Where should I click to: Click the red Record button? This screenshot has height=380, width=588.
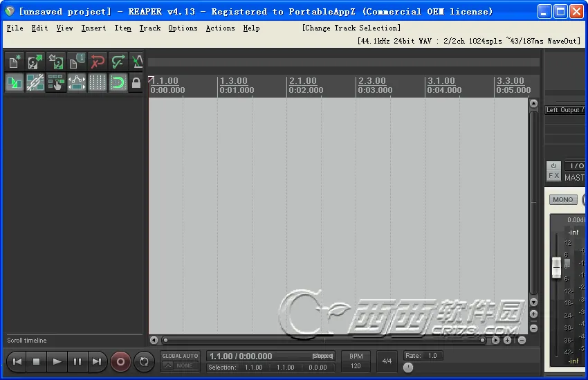120,361
